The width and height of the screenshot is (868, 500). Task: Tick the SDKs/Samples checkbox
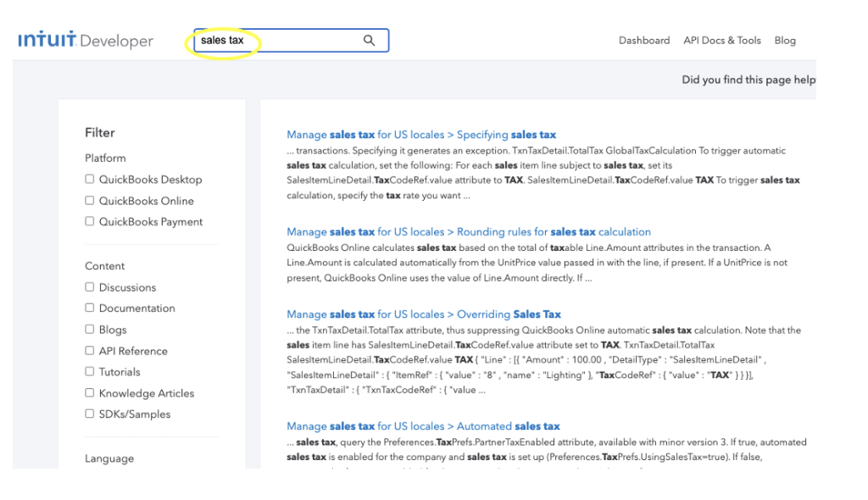pos(89,414)
